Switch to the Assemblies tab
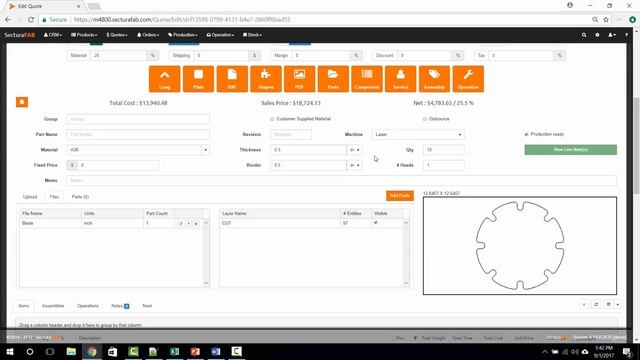640x360 pixels. coord(53,306)
